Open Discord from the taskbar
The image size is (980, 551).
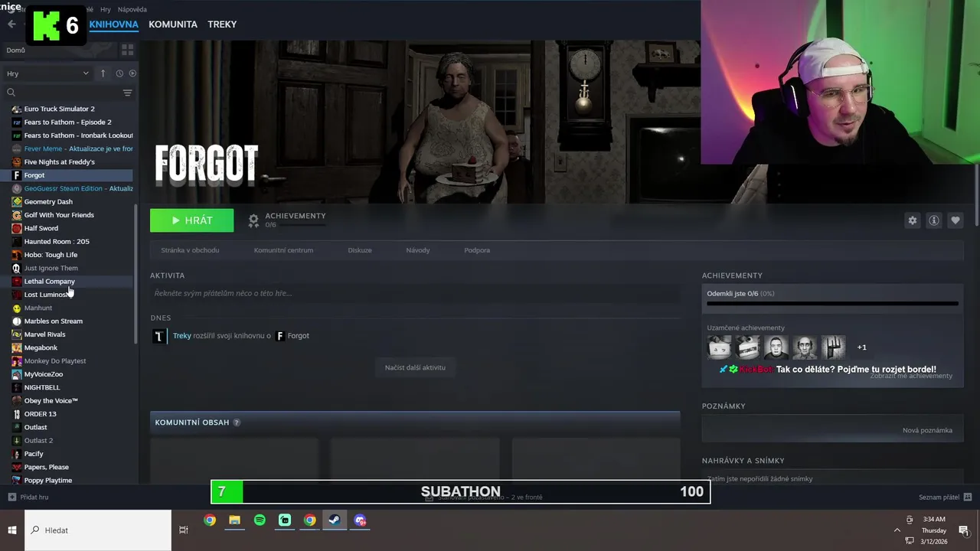360,520
